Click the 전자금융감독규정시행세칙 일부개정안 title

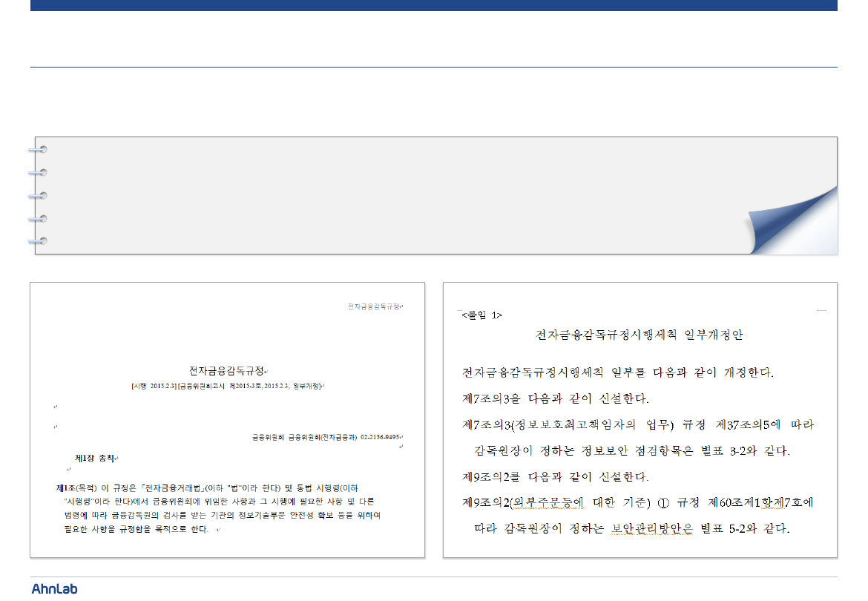[x=639, y=335]
